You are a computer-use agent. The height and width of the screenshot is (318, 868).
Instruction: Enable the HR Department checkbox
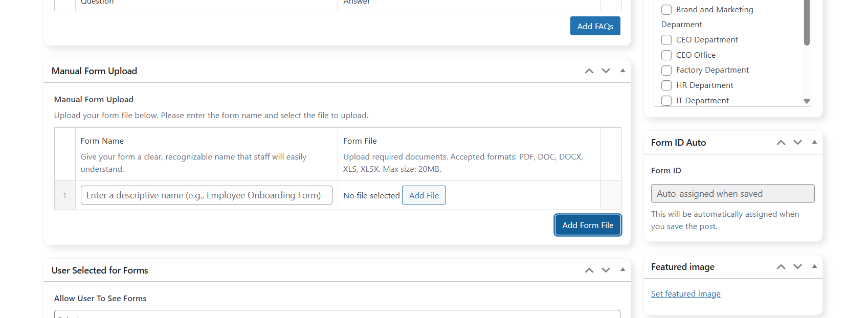[666, 85]
